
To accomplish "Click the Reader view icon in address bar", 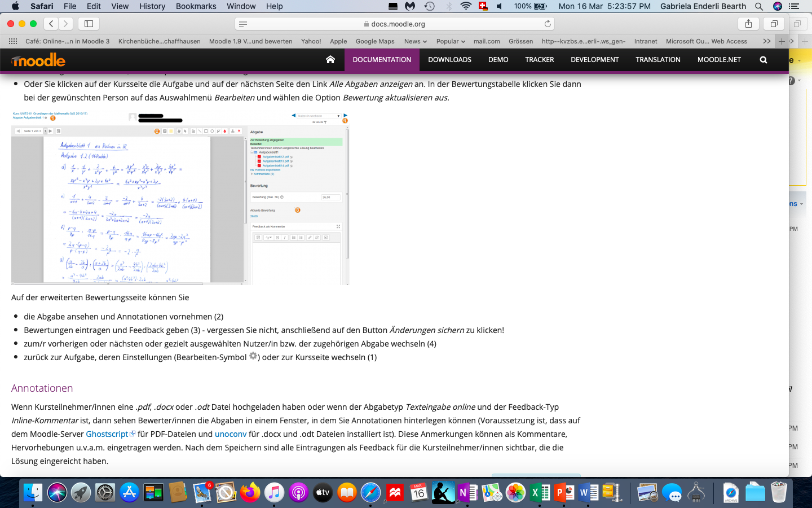I will point(243,24).
